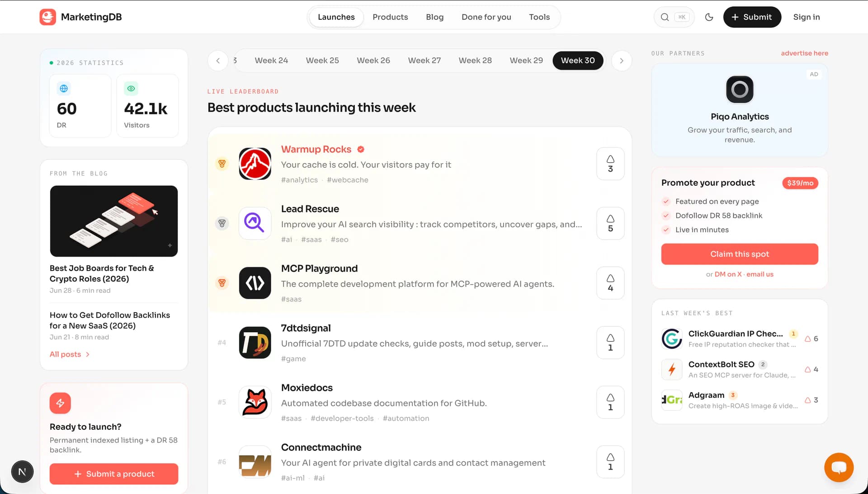Image resolution: width=868 pixels, height=494 pixels.
Task: Show earlier weeks with left chevron
Action: coord(218,61)
